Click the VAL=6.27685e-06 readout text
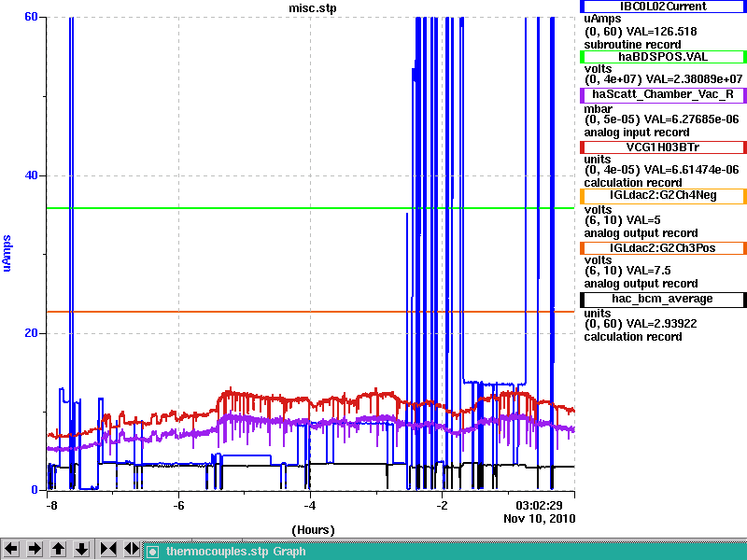Image resolution: width=747 pixels, height=560 pixels. [691, 119]
